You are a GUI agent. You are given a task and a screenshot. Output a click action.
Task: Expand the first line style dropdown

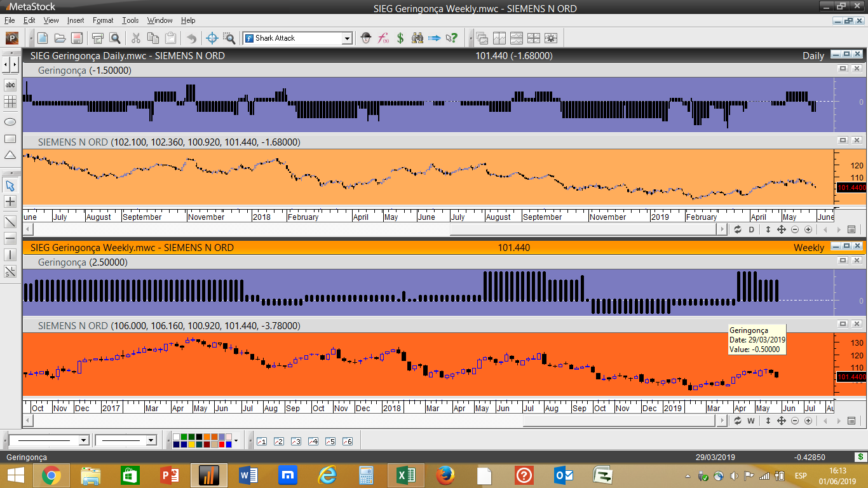[x=83, y=440]
